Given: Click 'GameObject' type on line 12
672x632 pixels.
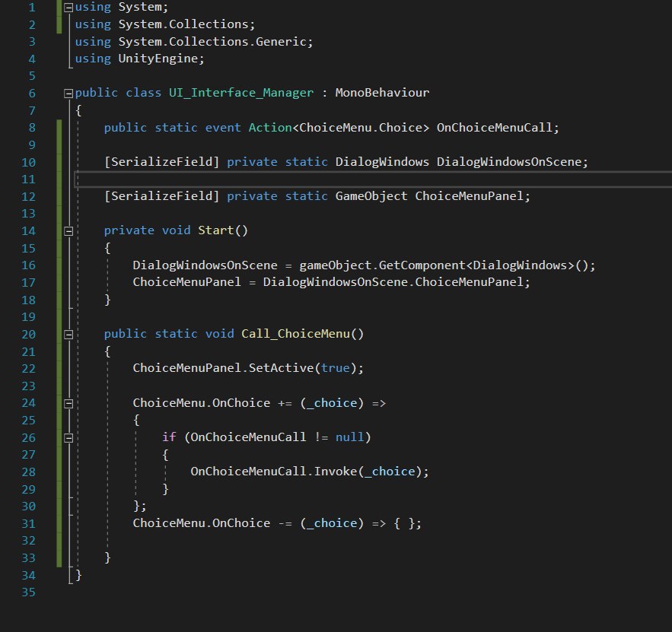Looking at the screenshot, I should tap(371, 196).
